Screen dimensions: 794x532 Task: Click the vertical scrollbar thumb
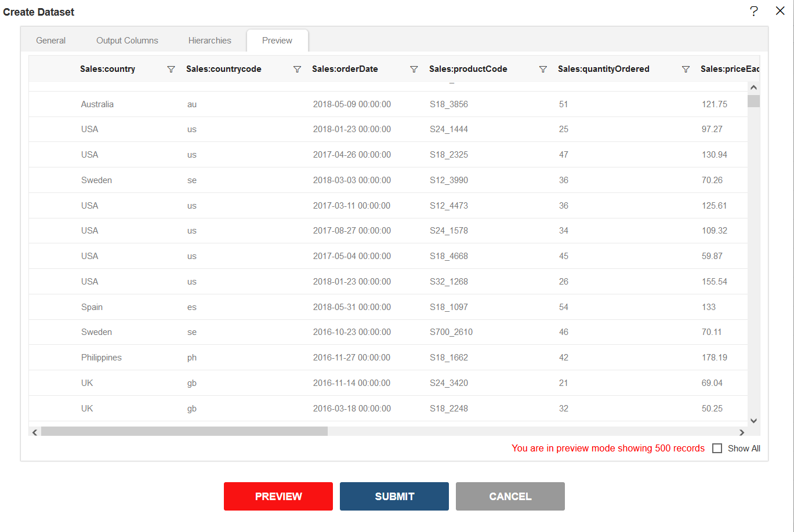(753, 101)
